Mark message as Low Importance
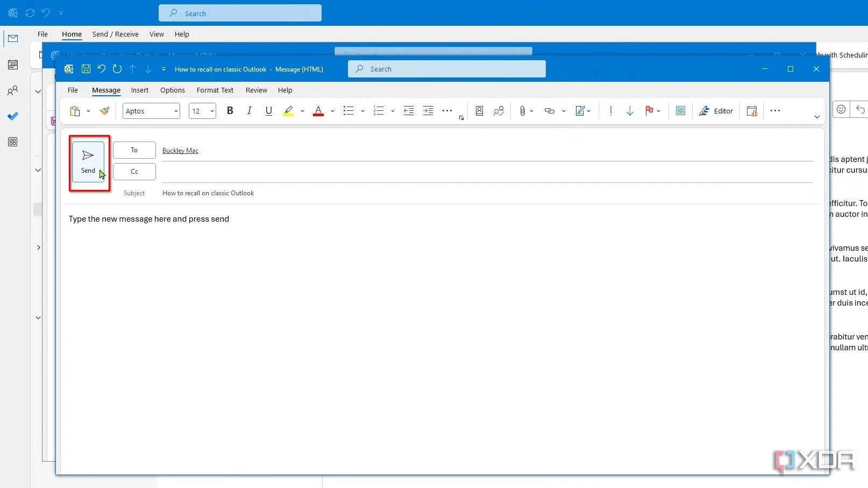Viewport: 868px width, 488px height. (x=630, y=111)
